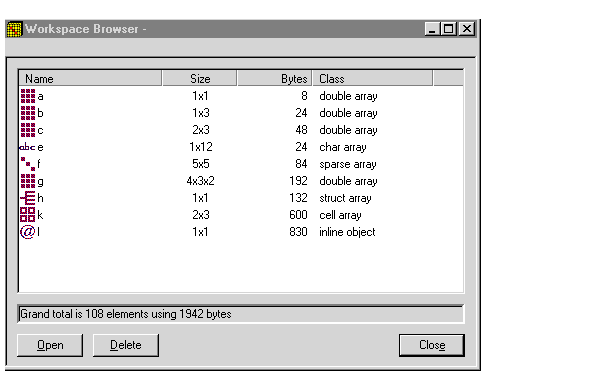
Task: Click the double array icon for variable b
Action: click(28, 113)
